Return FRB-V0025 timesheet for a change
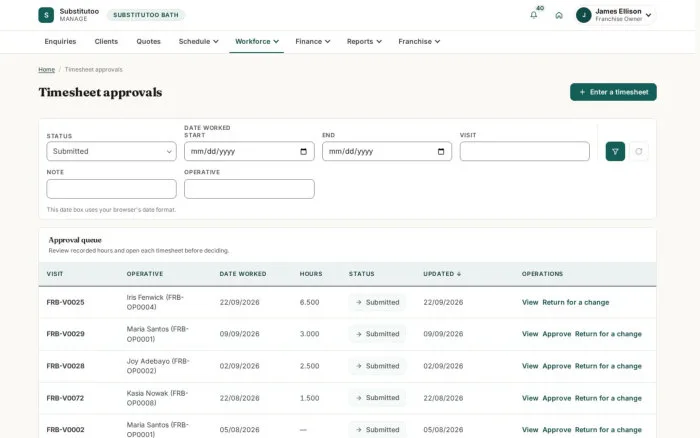 [x=575, y=302]
